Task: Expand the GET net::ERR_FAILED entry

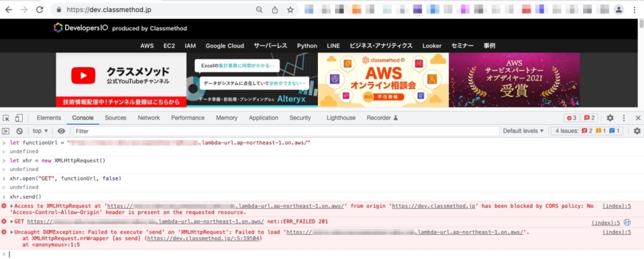Action: [x=12, y=221]
